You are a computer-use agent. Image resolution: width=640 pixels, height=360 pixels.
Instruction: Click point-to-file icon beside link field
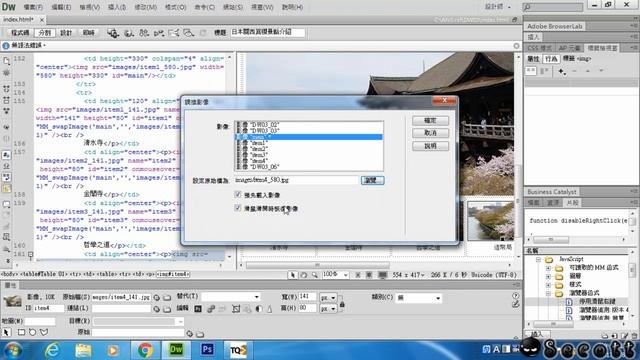pos(157,309)
